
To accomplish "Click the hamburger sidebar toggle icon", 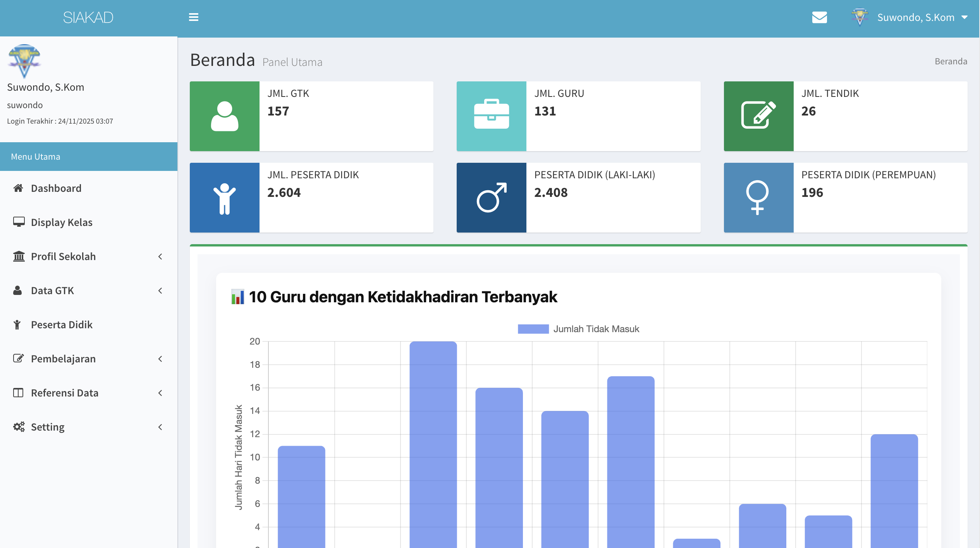I will tap(193, 17).
